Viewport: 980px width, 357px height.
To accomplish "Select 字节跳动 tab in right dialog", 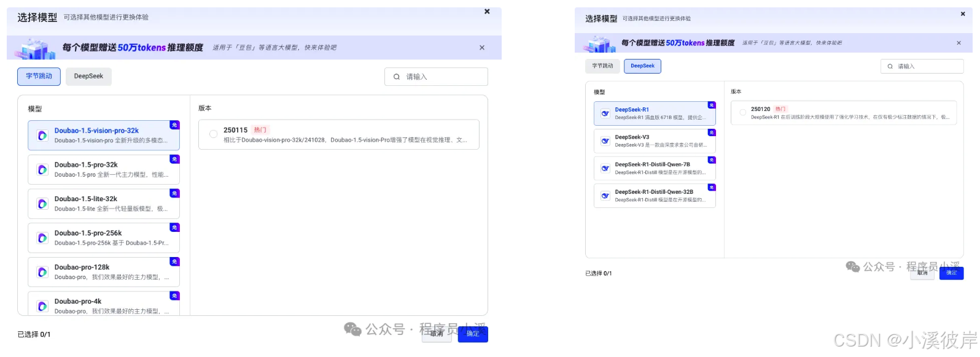I will 602,66.
